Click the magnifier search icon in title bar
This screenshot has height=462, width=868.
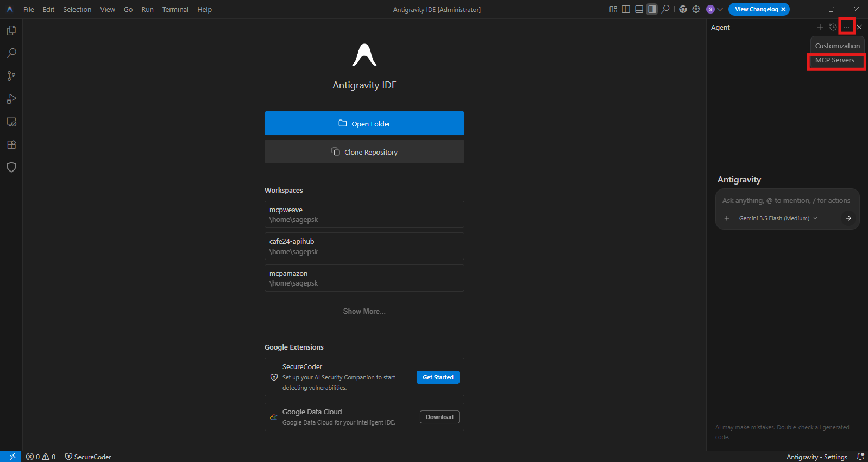click(665, 9)
